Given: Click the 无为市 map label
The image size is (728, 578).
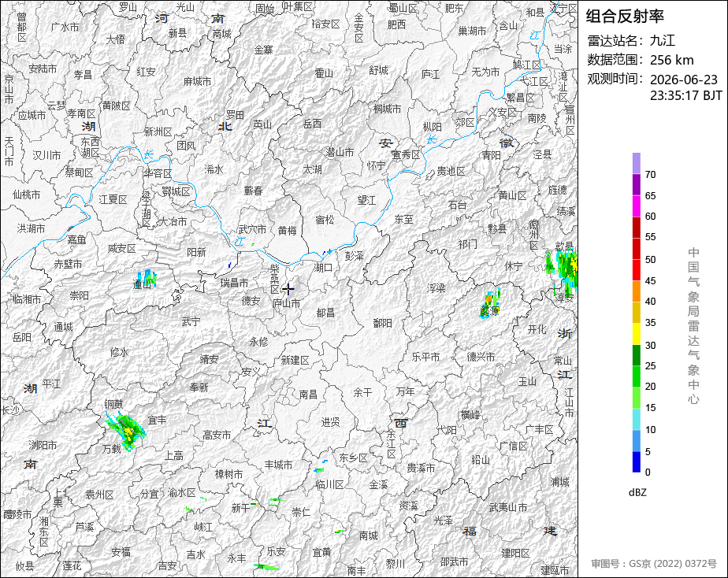Looking at the screenshot, I should 485,72.
